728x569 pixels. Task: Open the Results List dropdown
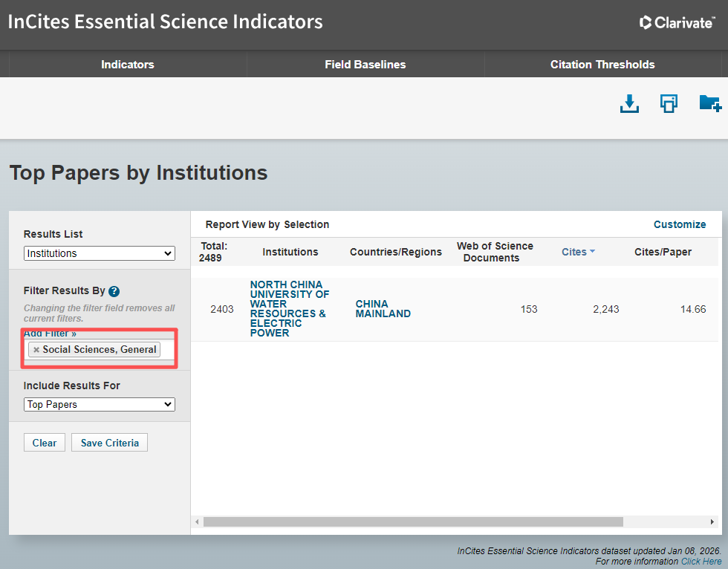coord(100,253)
